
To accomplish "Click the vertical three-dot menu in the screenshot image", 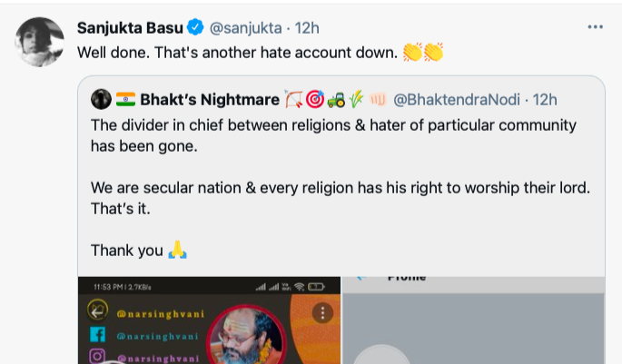I will tap(323, 313).
